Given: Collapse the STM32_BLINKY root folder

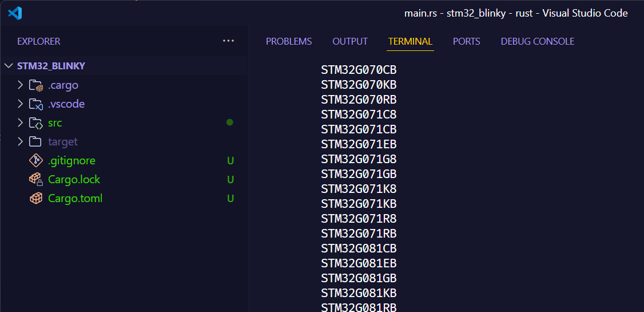Looking at the screenshot, I should [x=9, y=66].
